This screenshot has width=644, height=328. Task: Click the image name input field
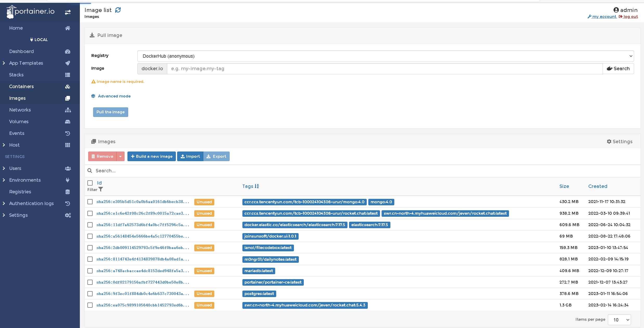click(384, 69)
